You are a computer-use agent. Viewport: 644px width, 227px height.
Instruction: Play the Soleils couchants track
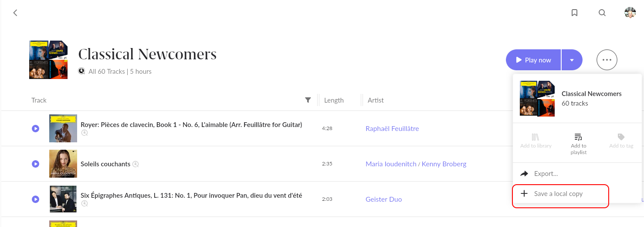(x=36, y=164)
